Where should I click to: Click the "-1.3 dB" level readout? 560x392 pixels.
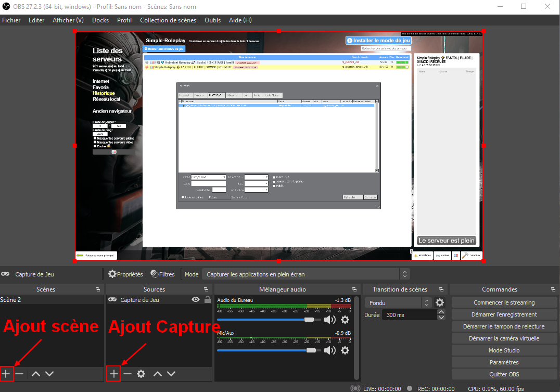pos(343,300)
